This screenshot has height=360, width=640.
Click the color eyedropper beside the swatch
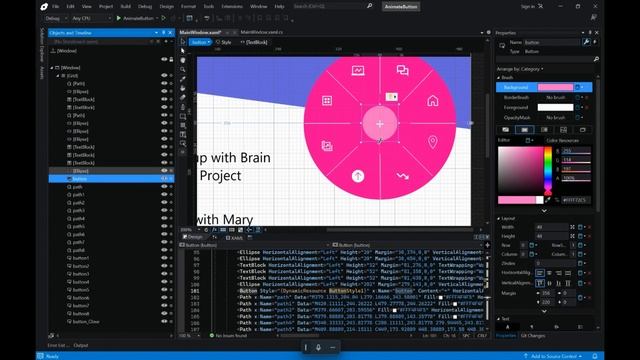tap(548, 200)
